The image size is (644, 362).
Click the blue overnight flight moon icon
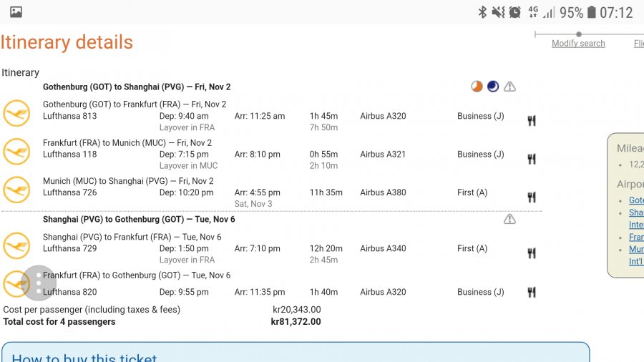tap(493, 87)
